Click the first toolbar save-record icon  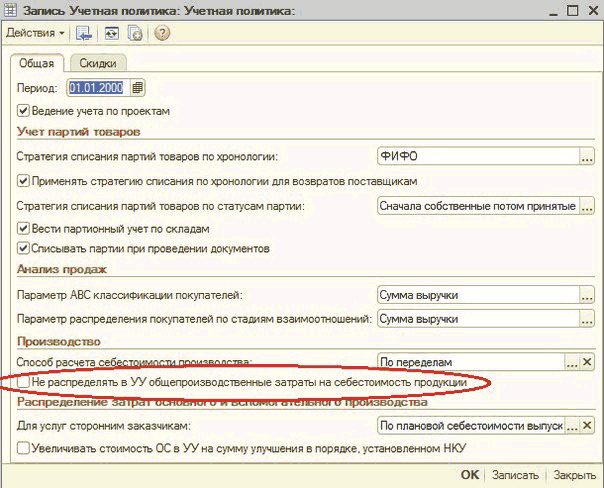[84, 33]
